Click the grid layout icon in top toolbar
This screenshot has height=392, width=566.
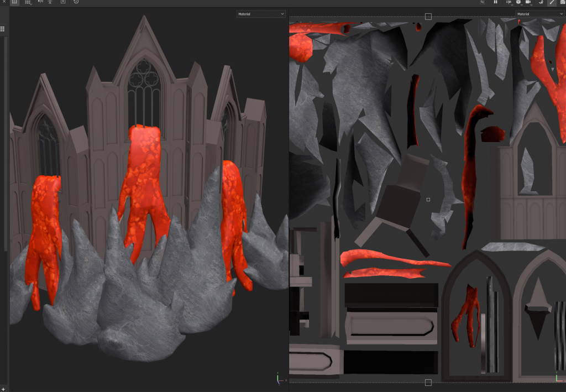[x=14, y=2]
